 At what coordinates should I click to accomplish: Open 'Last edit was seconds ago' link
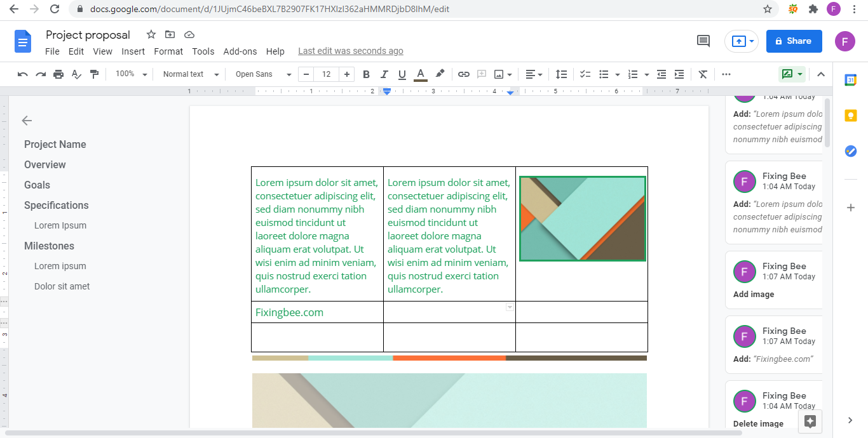click(x=350, y=51)
